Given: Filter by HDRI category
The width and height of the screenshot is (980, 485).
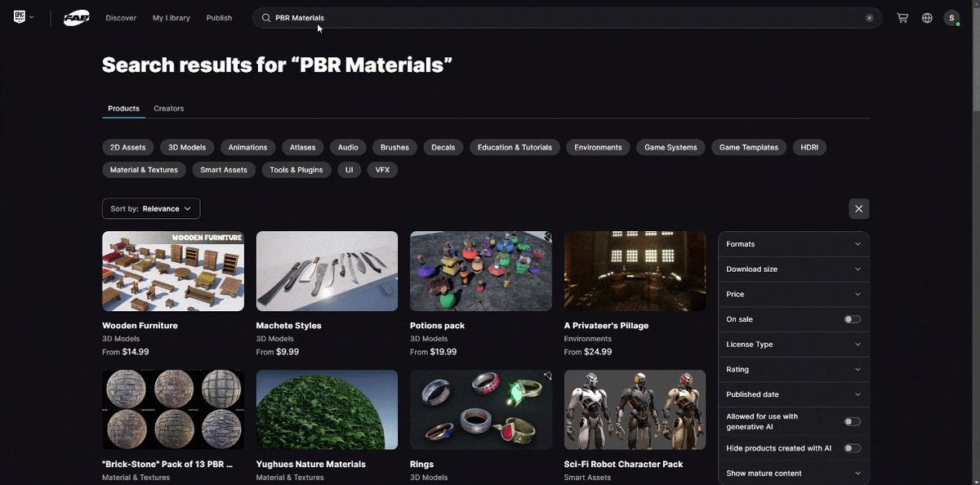Looking at the screenshot, I should coord(809,148).
